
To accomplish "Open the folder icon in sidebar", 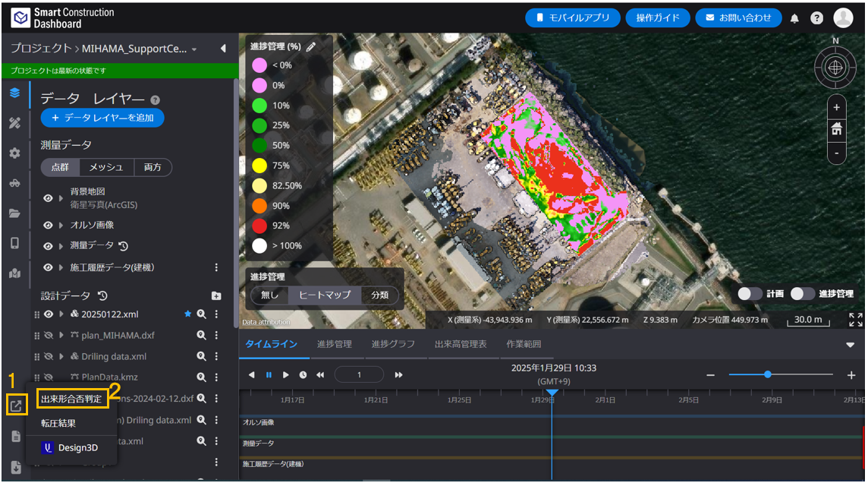I will click(15, 213).
